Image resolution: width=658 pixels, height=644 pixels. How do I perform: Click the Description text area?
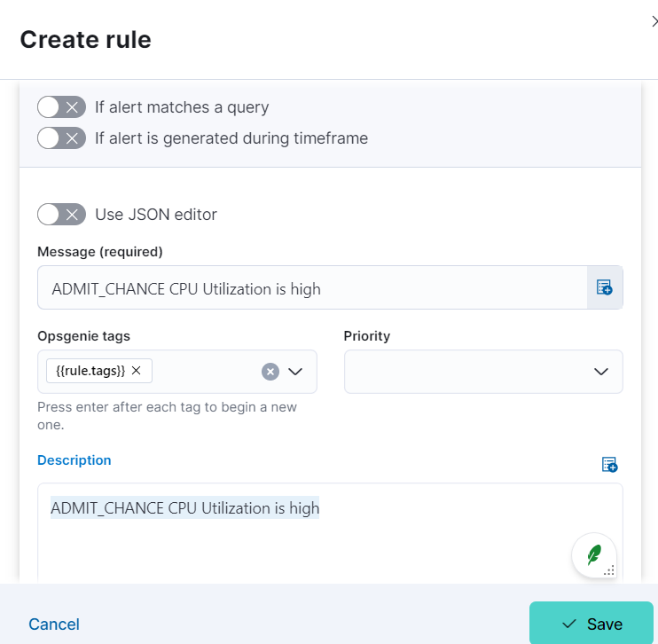pyautogui.click(x=330, y=532)
